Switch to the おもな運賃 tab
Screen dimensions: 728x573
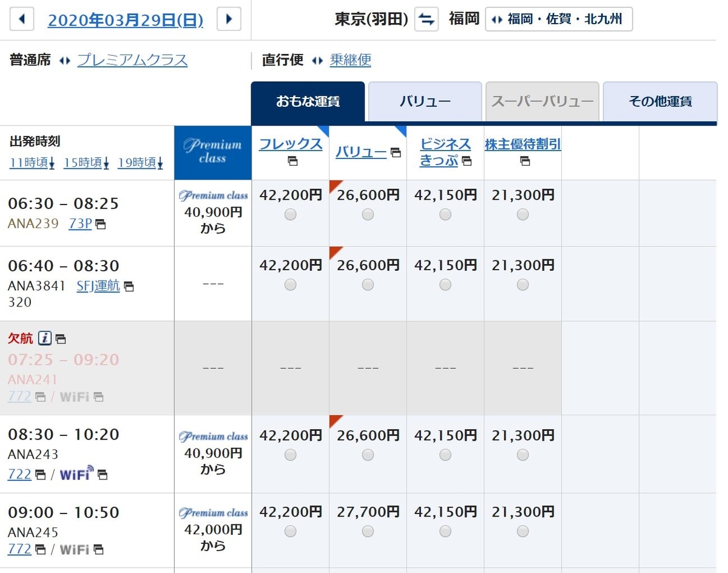pyautogui.click(x=308, y=102)
